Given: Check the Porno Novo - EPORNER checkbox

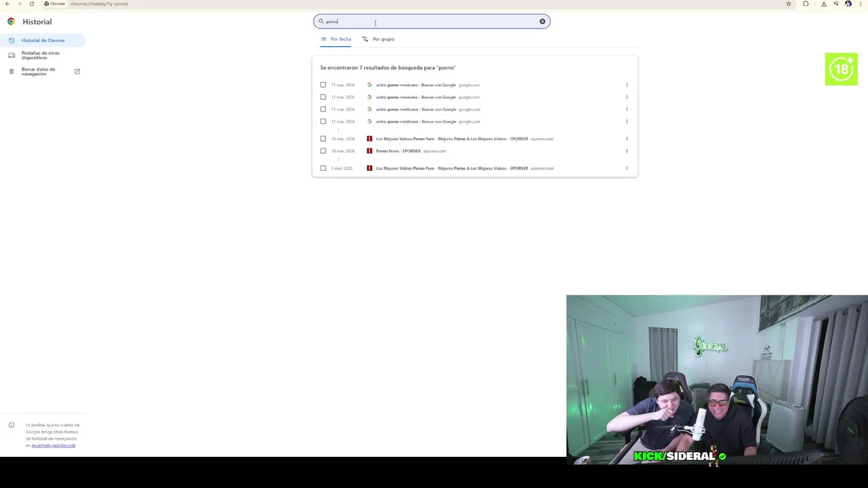Looking at the screenshot, I should pos(323,151).
